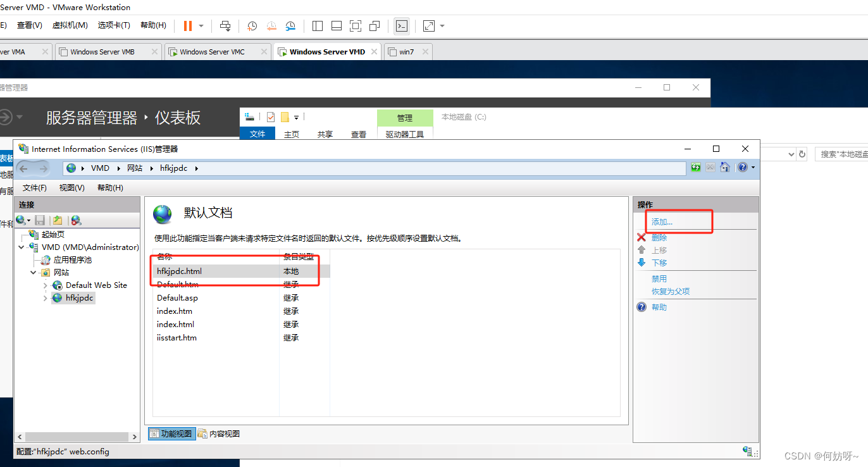Click the up-folder icon in connections toolbar
Image resolution: width=868 pixels, height=467 pixels.
tap(58, 220)
